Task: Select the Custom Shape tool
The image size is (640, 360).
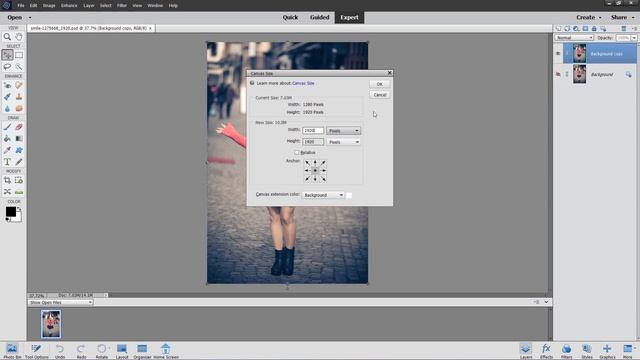Action: click(19, 150)
